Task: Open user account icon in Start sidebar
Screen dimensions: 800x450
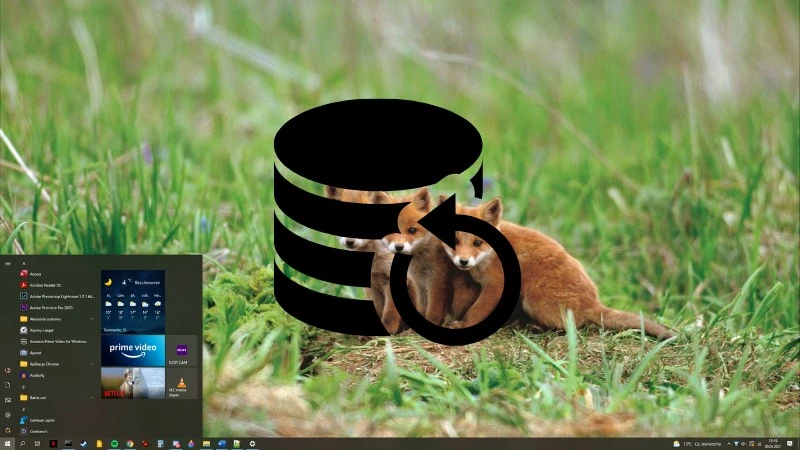Action: click(8, 370)
